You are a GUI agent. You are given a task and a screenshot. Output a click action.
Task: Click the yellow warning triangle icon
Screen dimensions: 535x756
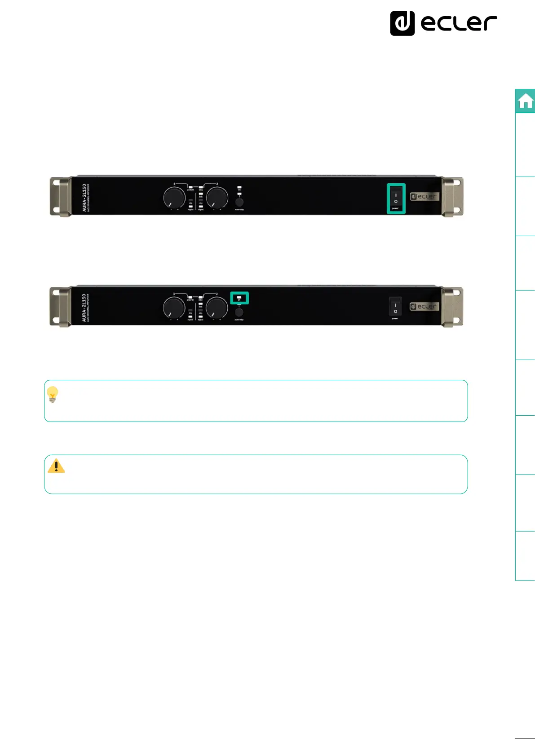pyautogui.click(x=56, y=466)
